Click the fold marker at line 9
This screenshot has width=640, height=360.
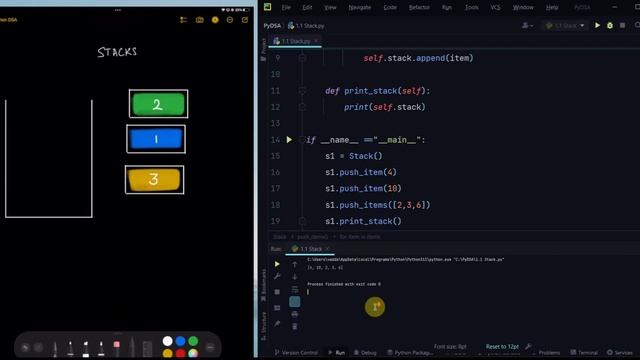[302, 58]
